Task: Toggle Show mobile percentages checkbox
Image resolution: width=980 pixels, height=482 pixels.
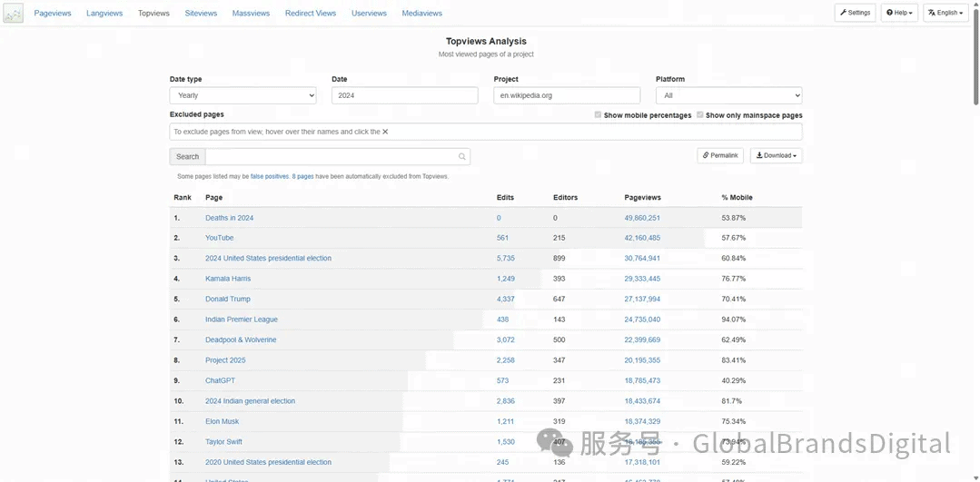Action: click(x=599, y=115)
